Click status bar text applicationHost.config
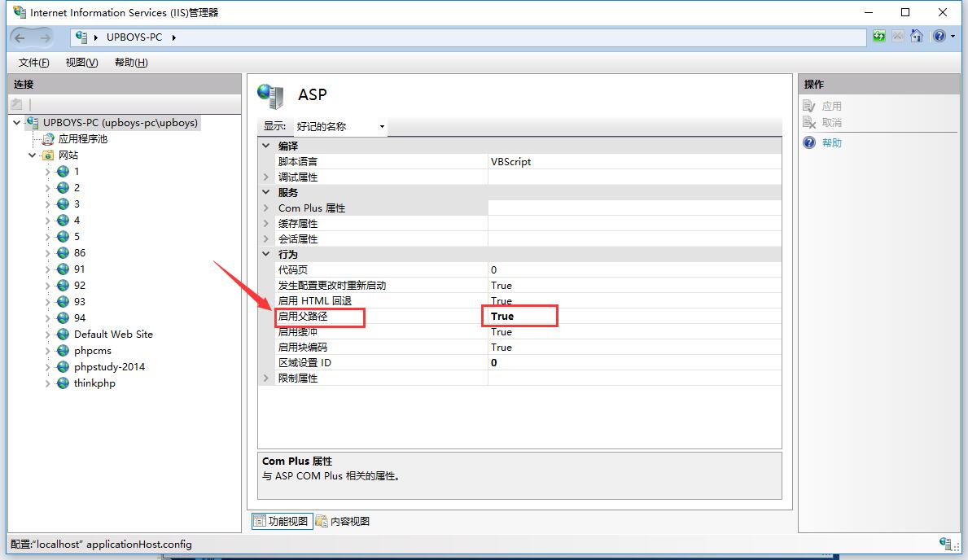 [139, 544]
